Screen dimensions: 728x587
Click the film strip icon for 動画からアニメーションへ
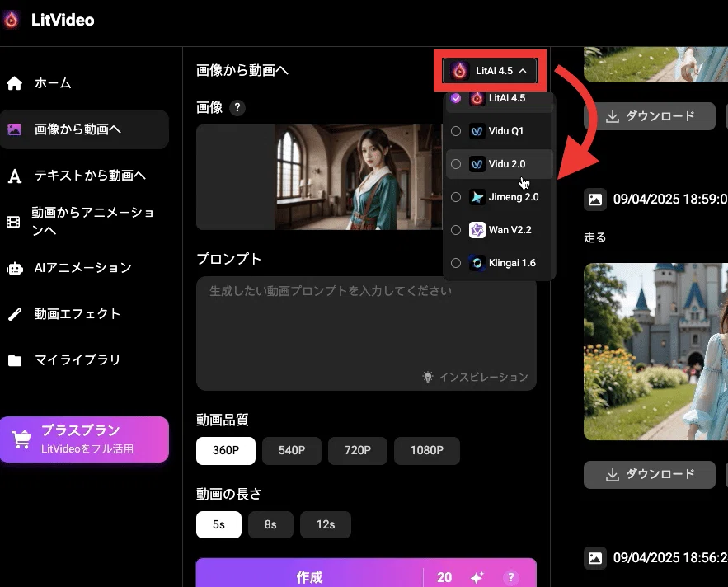13,222
